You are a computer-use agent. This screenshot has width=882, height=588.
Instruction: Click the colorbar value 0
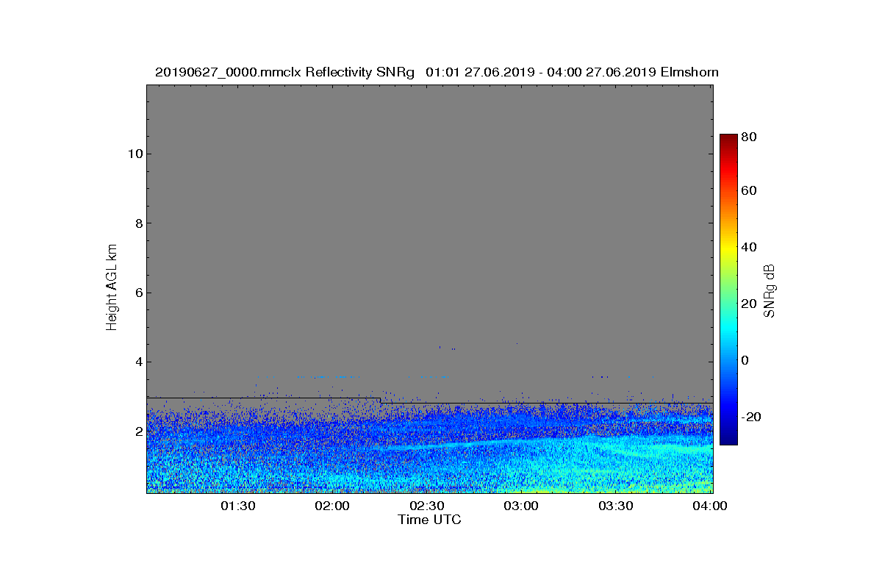pos(746,360)
